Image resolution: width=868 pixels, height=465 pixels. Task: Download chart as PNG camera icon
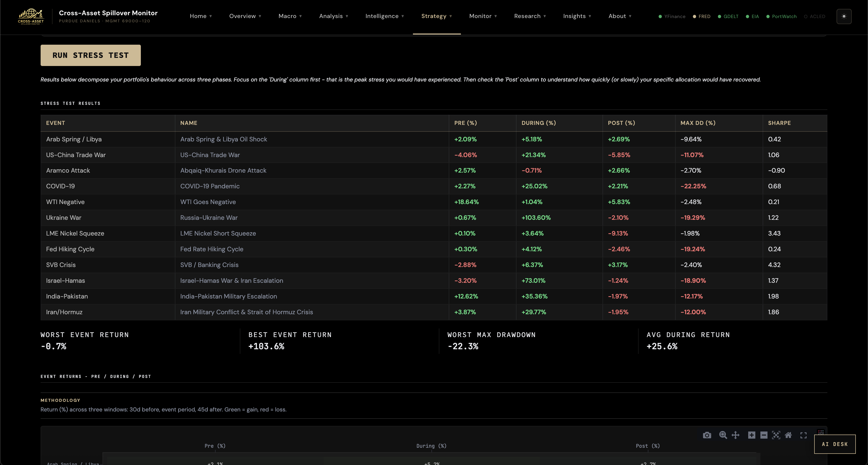707,435
